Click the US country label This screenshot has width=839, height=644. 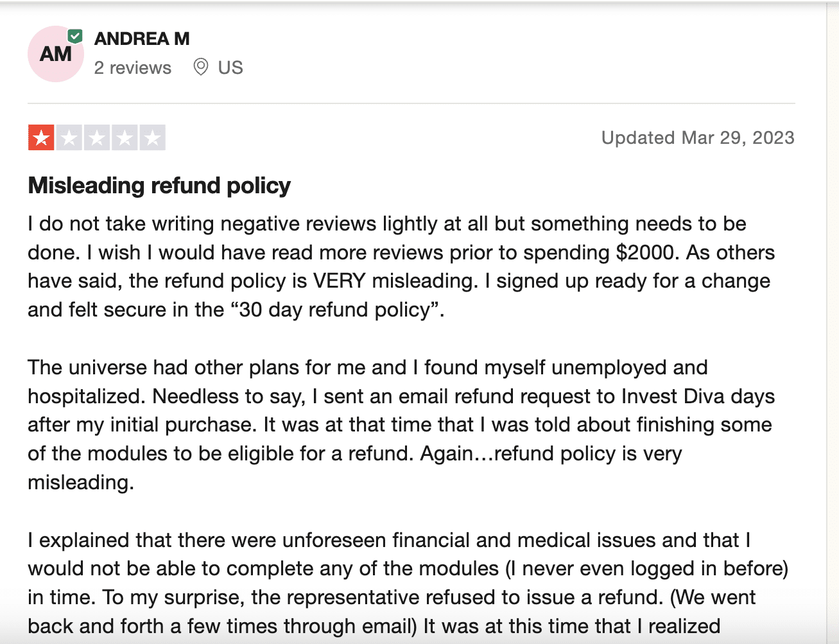(230, 67)
